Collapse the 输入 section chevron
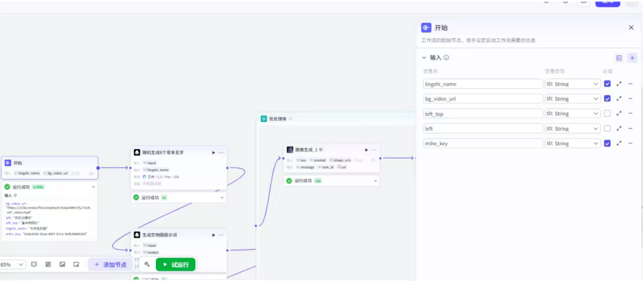The height and width of the screenshot is (281, 644). [424, 58]
